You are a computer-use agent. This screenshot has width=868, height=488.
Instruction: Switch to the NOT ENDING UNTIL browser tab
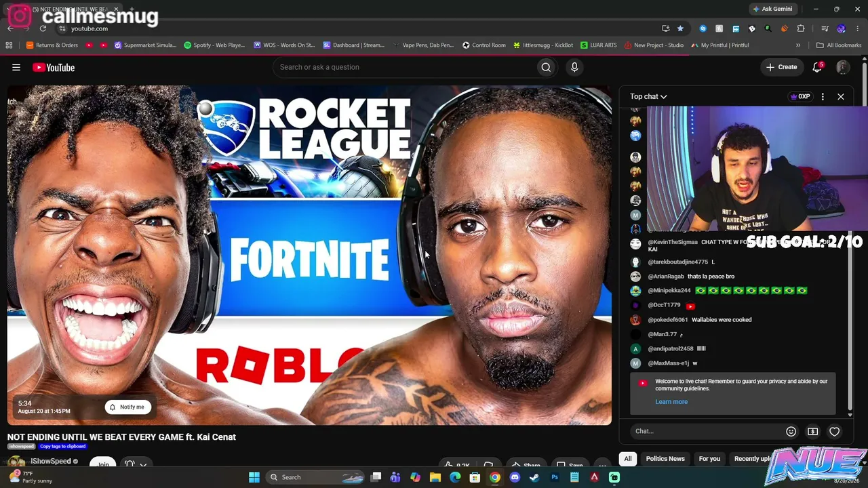point(64,9)
